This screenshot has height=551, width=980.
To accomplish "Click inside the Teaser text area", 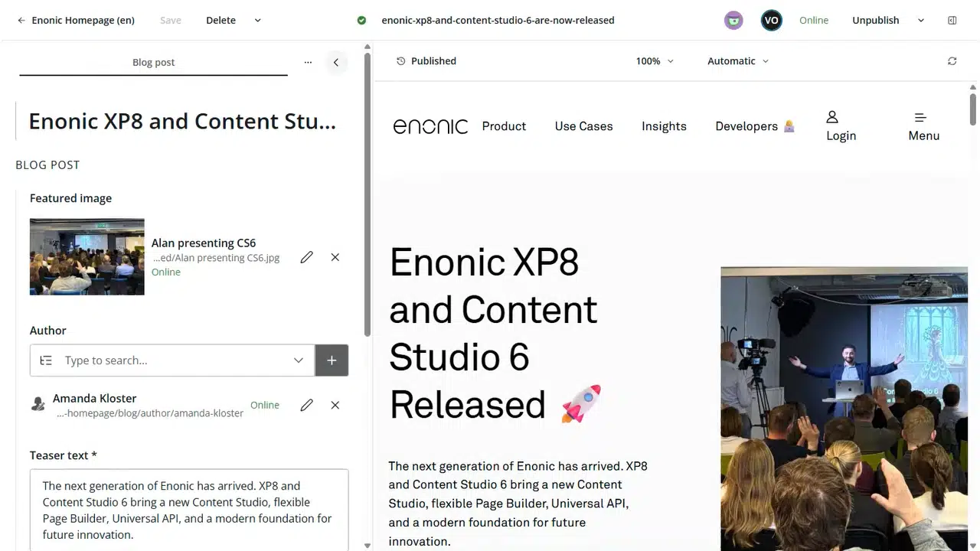I will [189, 510].
